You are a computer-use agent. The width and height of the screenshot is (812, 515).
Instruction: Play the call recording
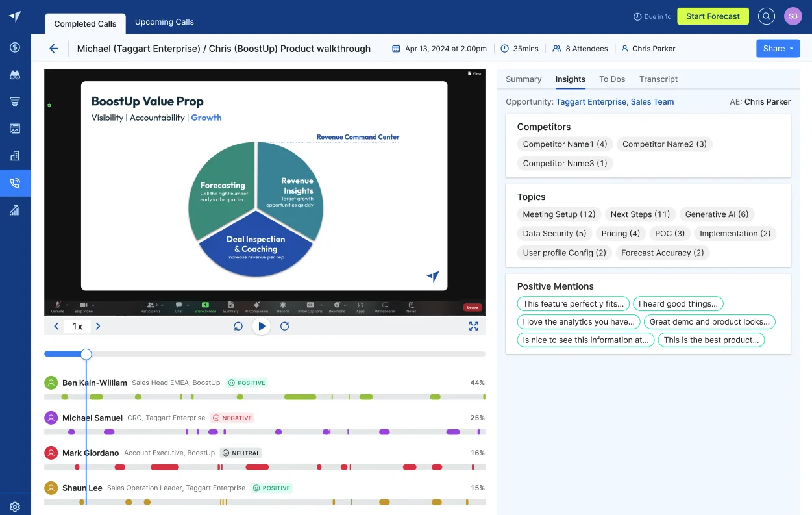click(262, 326)
